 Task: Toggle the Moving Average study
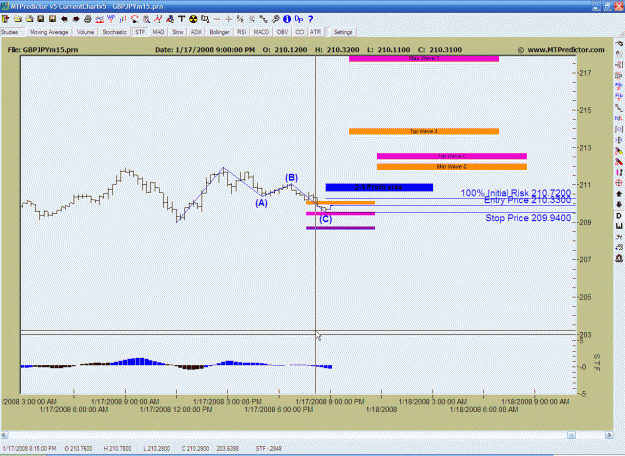click(x=49, y=32)
